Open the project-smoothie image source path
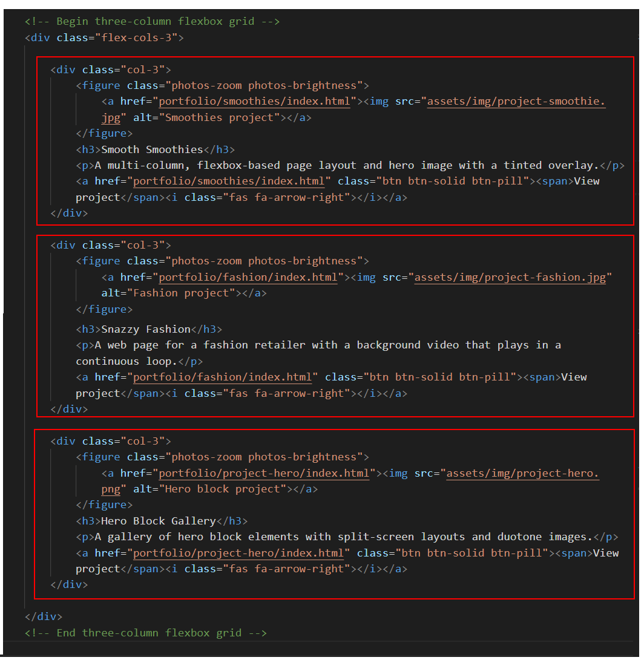The image size is (644, 663). (516, 101)
